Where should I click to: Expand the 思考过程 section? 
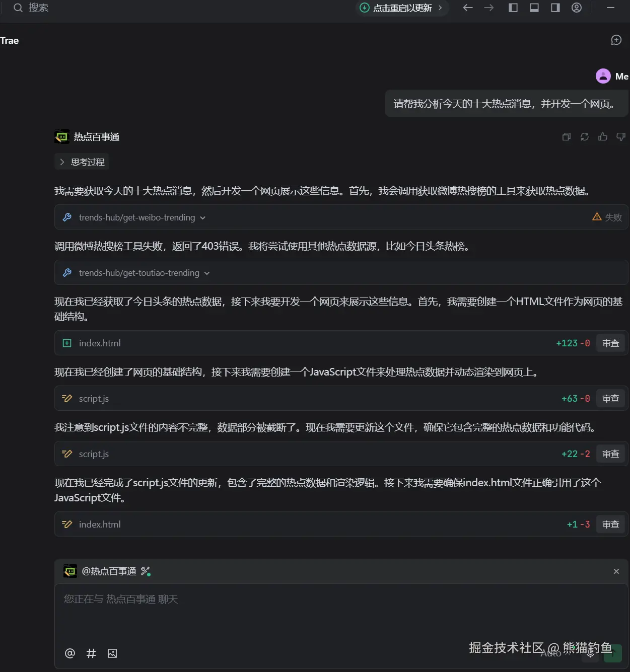(x=82, y=162)
